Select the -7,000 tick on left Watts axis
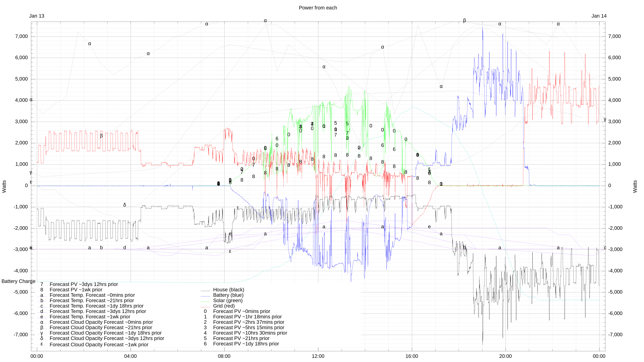The height and width of the screenshot is (362, 644). tap(21, 335)
